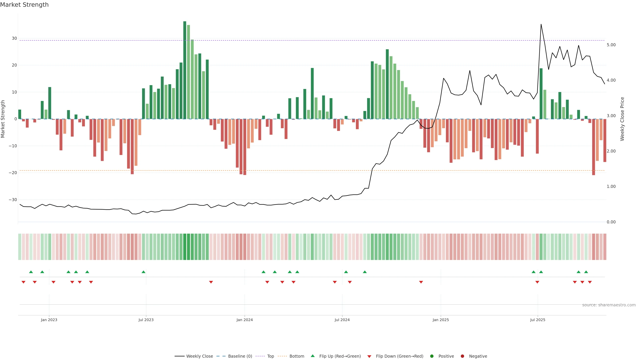Open the source: sharemaestro.com text

[609, 305]
